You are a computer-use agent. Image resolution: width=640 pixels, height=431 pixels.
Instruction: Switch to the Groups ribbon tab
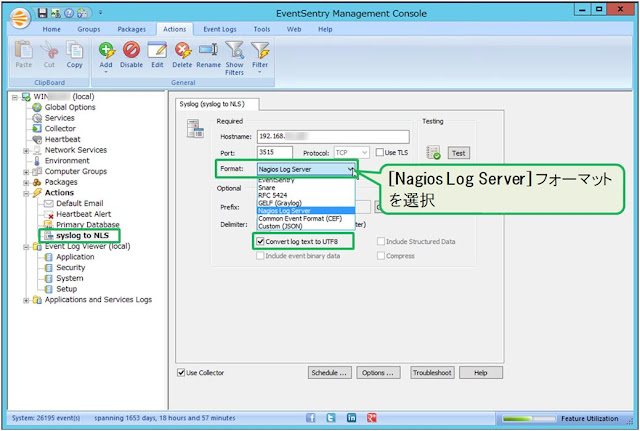pyautogui.click(x=89, y=29)
